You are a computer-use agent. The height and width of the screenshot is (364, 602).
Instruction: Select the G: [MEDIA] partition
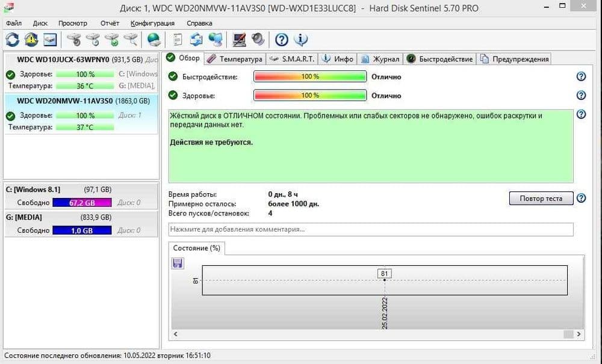81,224
